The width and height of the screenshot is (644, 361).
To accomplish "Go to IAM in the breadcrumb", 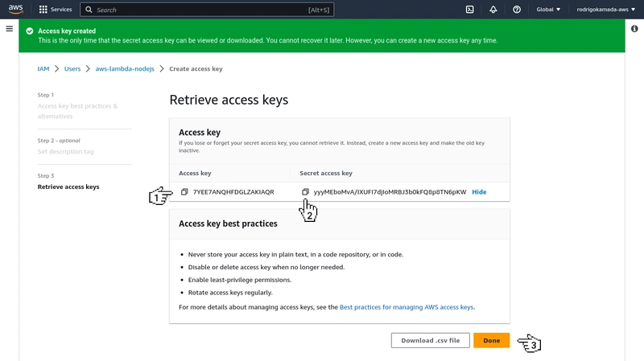I will click(43, 69).
